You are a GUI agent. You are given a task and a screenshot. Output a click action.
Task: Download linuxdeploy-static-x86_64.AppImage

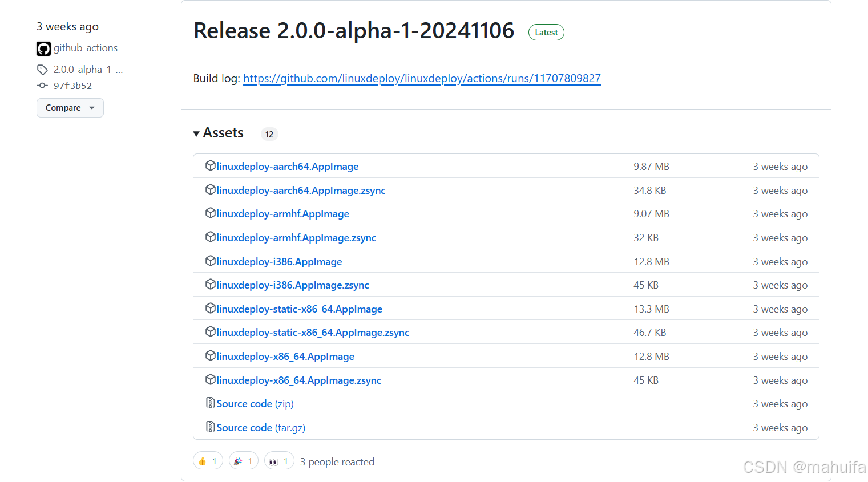point(300,309)
